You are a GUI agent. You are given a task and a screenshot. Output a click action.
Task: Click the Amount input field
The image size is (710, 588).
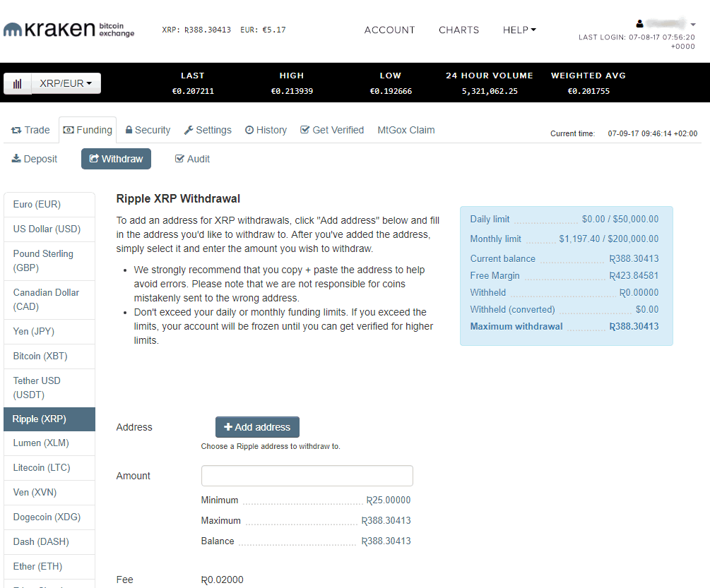pos(307,476)
